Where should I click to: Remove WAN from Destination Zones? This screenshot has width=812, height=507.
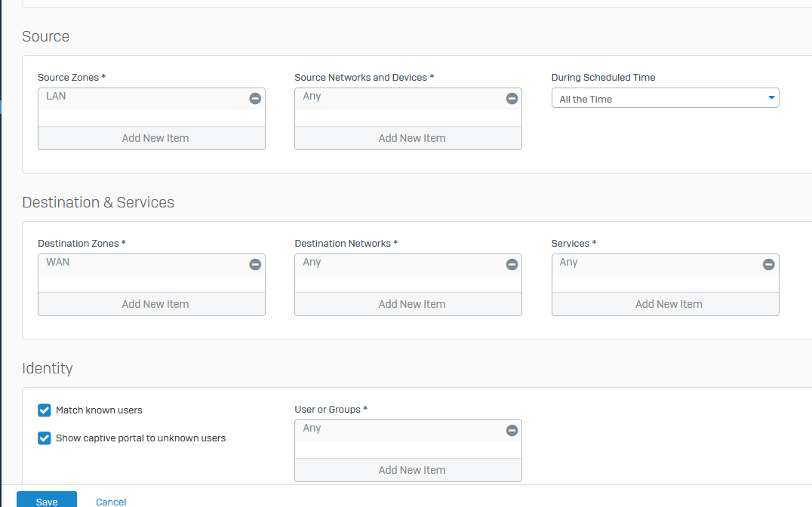tap(255, 265)
